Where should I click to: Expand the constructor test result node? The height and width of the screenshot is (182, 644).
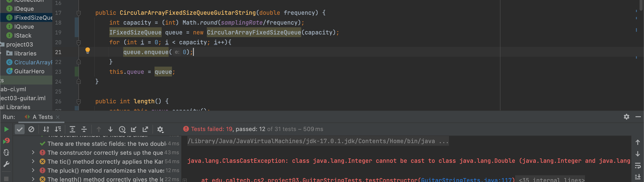pyautogui.click(x=33, y=152)
